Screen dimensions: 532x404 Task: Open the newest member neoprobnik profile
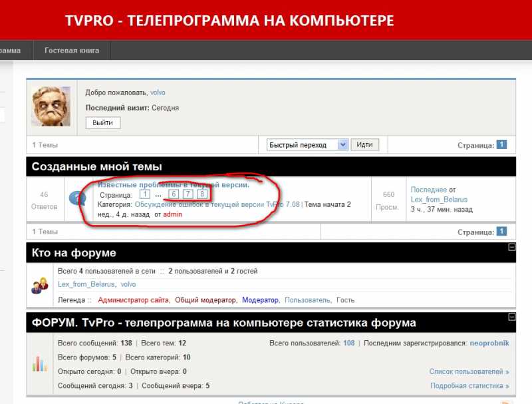[489, 343]
